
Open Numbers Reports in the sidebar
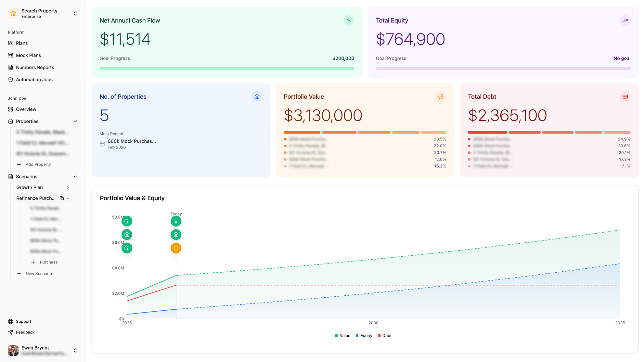pos(35,67)
